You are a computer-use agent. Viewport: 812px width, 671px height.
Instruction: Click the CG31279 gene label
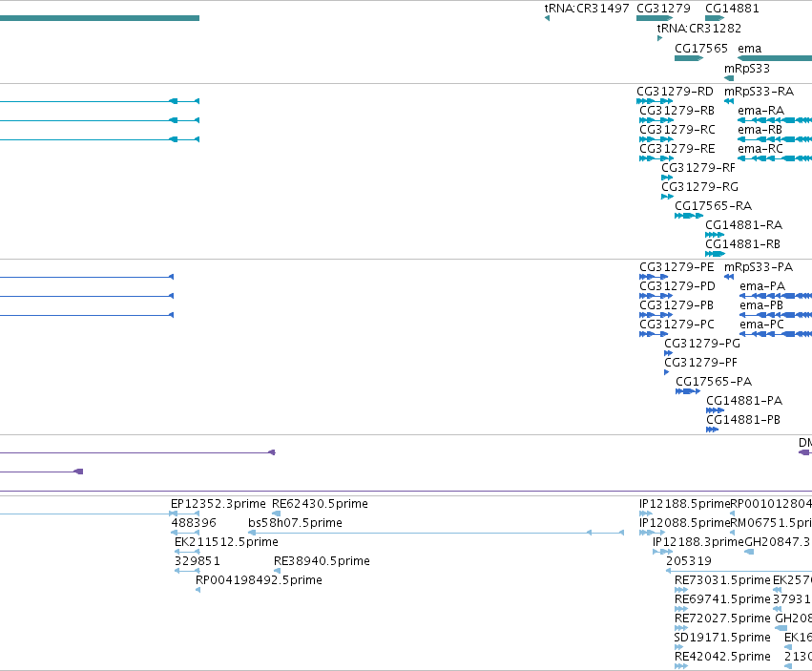pyautogui.click(x=663, y=9)
